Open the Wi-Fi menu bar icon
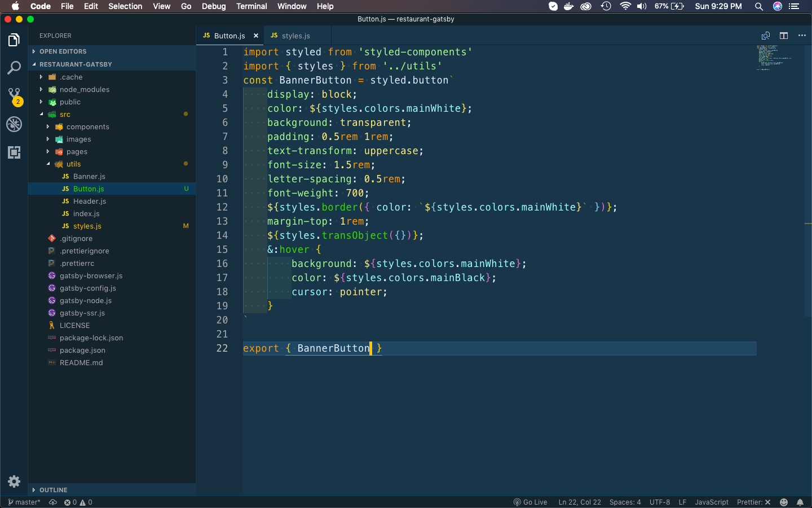Screen dimensions: 812x508 click(625, 6)
